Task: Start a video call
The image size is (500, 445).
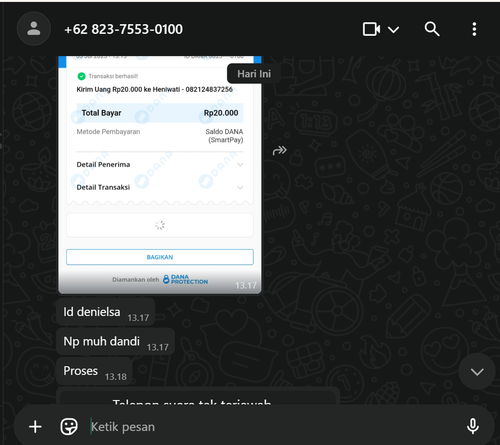Action: 371,29
